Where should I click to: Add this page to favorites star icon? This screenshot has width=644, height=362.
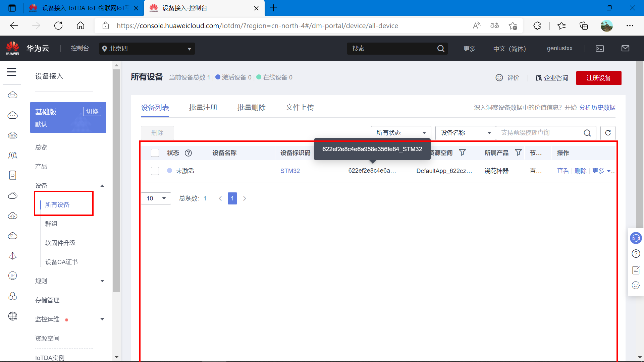tap(513, 26)
